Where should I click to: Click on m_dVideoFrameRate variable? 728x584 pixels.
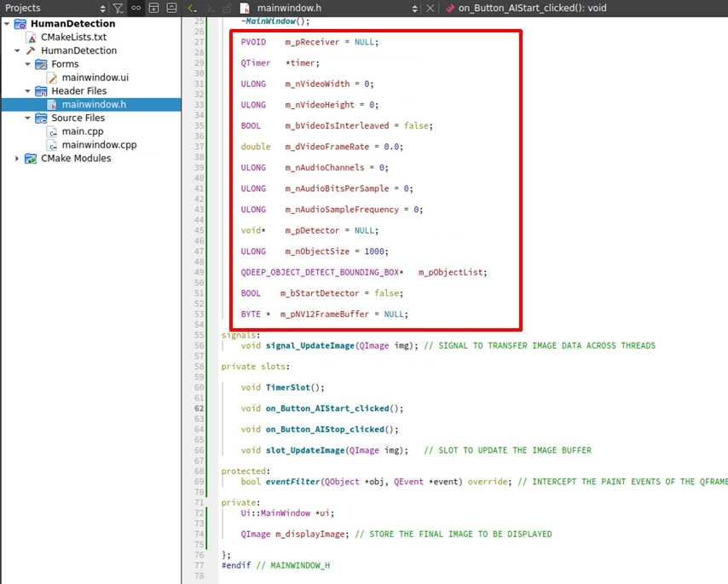point(326,147)
